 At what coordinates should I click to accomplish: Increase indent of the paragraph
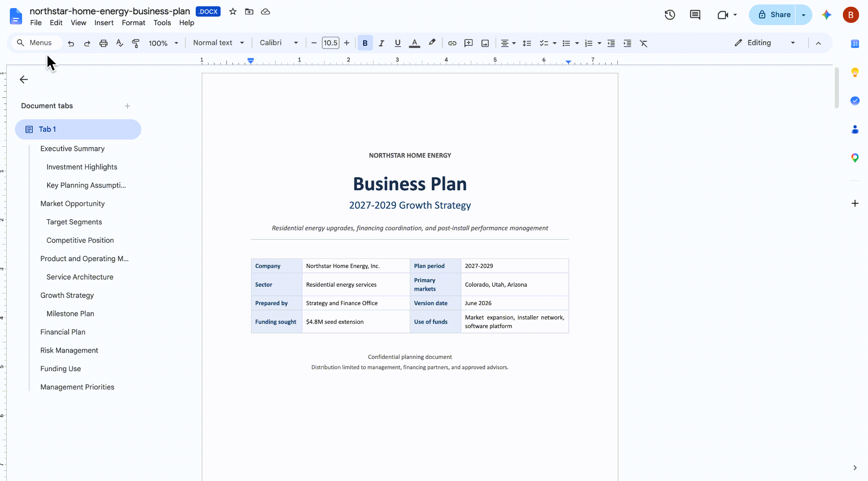(628, 43)
